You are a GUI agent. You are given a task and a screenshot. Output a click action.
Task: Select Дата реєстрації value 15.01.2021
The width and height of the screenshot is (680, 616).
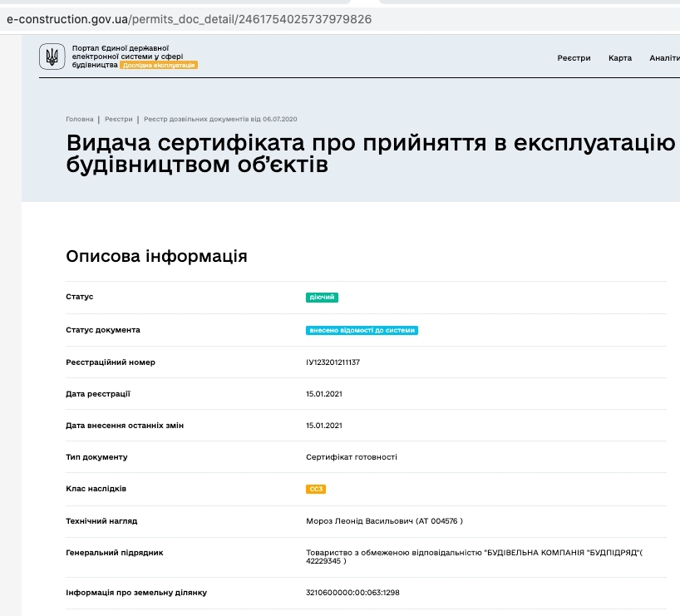(324, 394)
